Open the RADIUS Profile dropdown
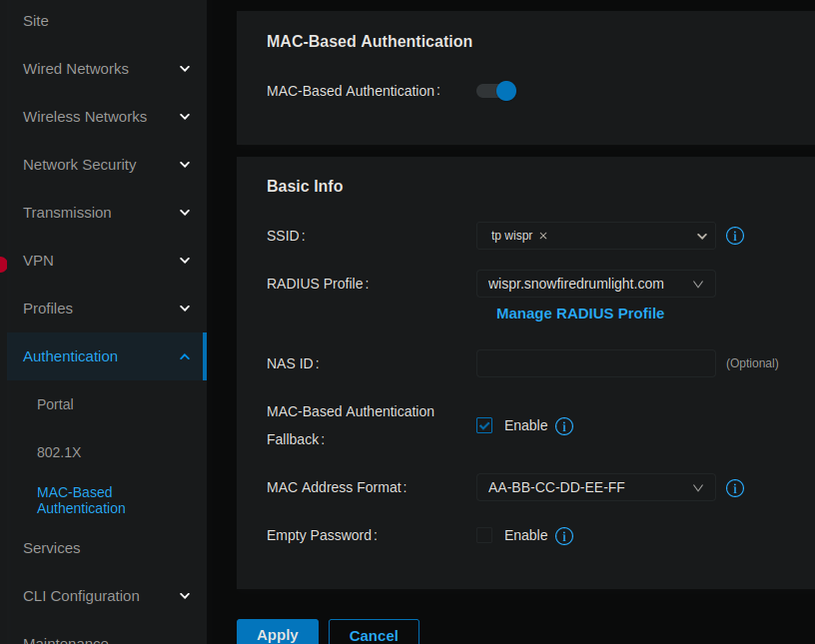 [698, 284]
